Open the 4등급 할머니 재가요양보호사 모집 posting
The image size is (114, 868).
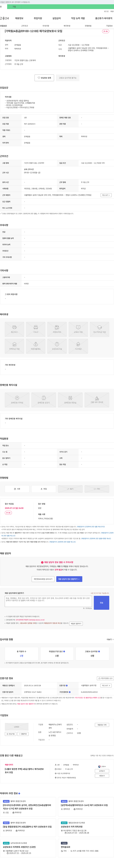[x=24, y=771]
